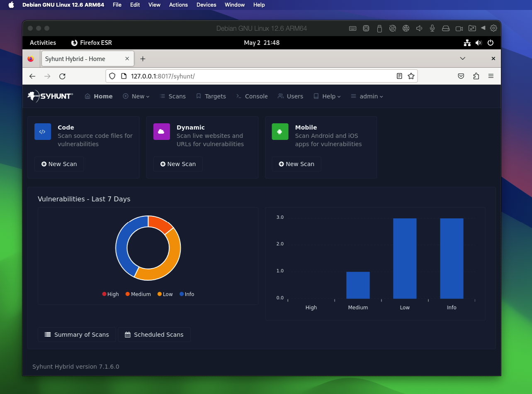Go to the Targets page
The width and height of the screenshot is (532, 394).
211,96
